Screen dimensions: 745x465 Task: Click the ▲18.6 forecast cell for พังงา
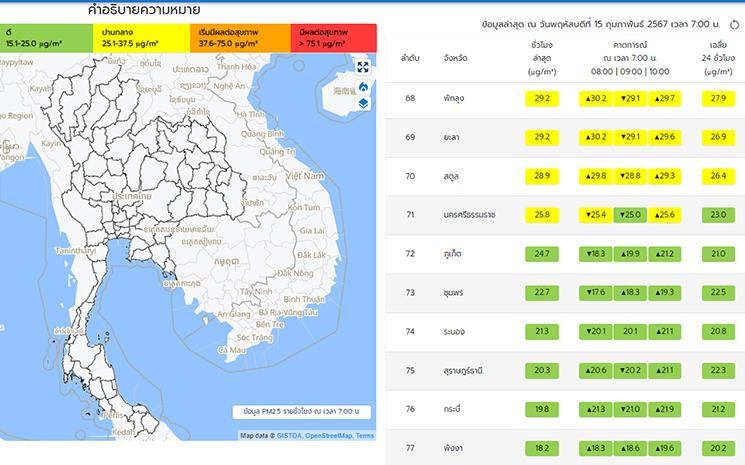pos(630,448)
